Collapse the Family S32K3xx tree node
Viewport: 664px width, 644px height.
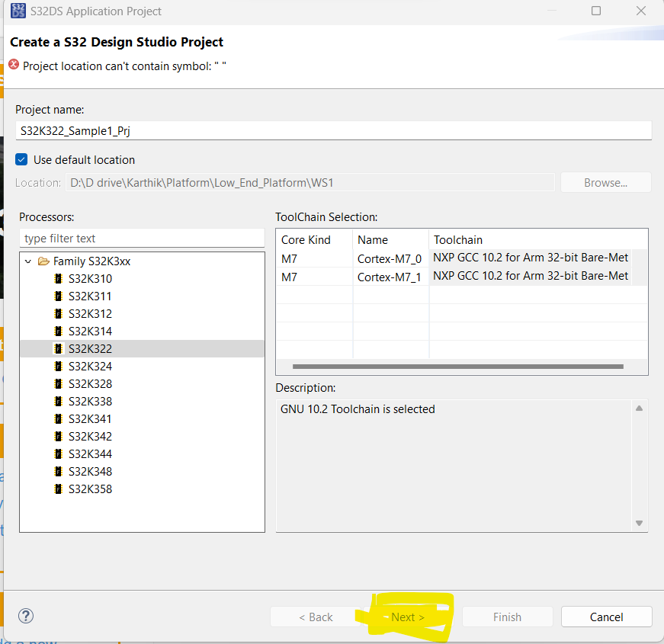pos(28,260)
